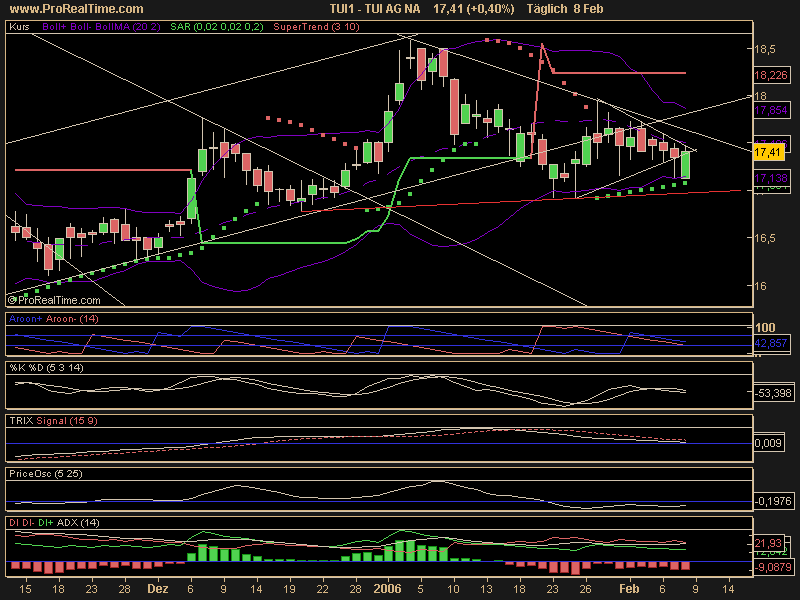This screenshot has height=600, width=800.
Task: Click the PriceOsc (5 25) panel label
Action: click(43, 474)
